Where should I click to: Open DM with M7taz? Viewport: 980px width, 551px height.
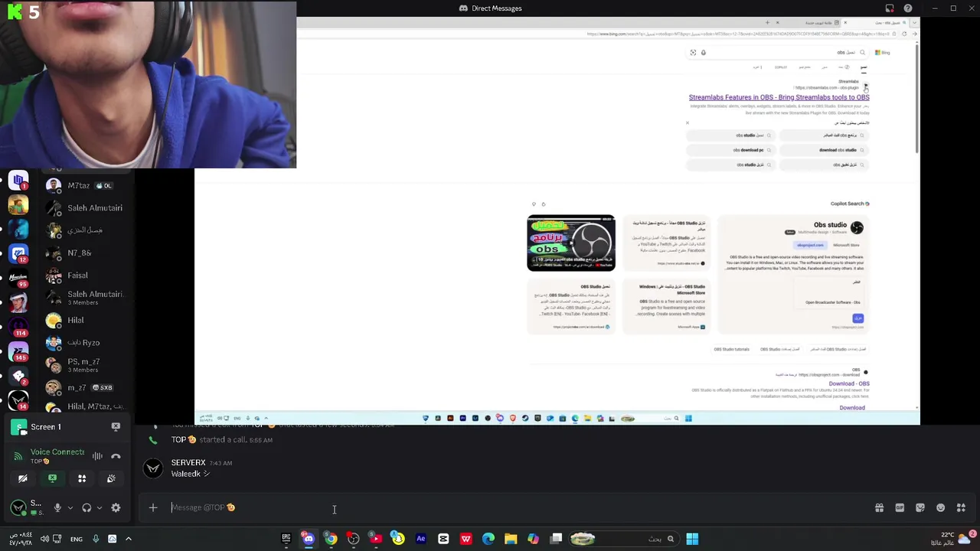click(x=87, y=185)
